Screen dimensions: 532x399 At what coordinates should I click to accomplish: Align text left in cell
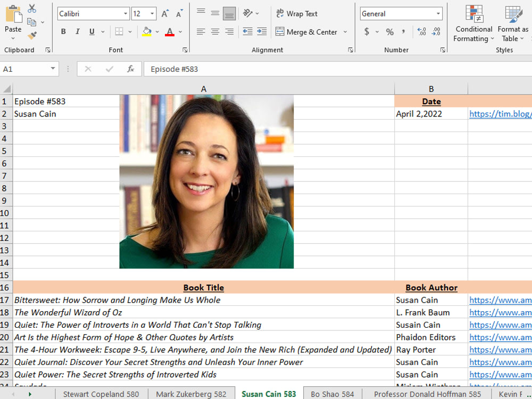(201, 32)
